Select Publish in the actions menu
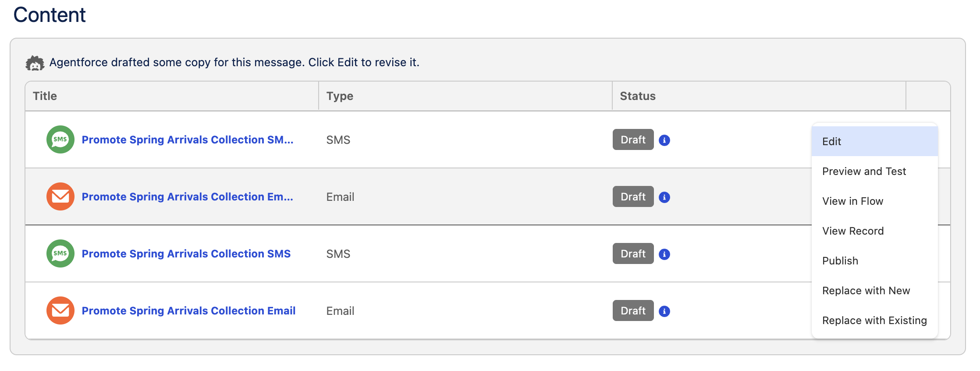980x371 pixels. coord(840,261)
